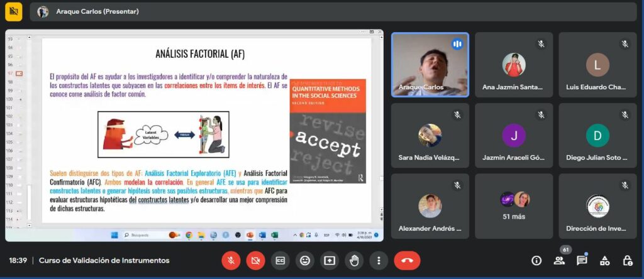Open the chat with everyone panel
Viewport: 644px width, 279px height.
[582, 260]
